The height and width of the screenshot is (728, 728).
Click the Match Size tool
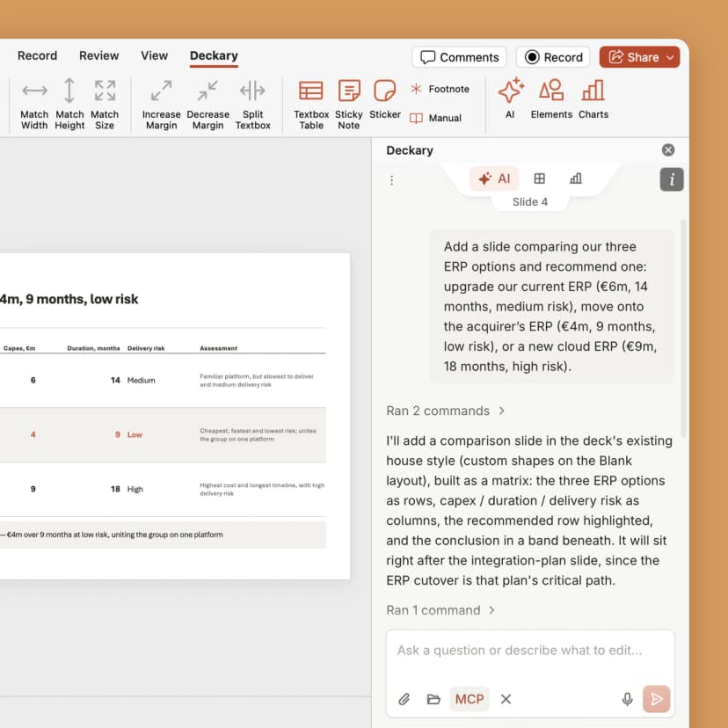[105, 105]
